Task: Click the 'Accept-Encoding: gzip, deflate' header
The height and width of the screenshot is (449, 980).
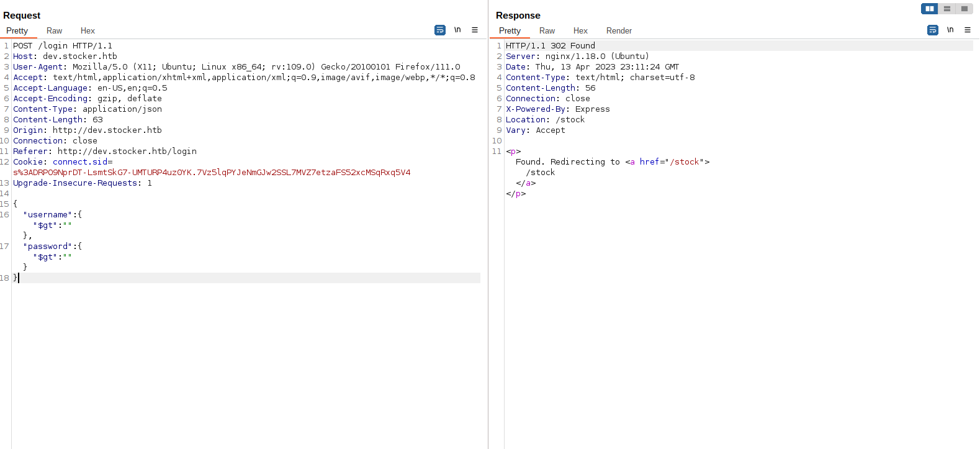Action: tap(88, 98)
